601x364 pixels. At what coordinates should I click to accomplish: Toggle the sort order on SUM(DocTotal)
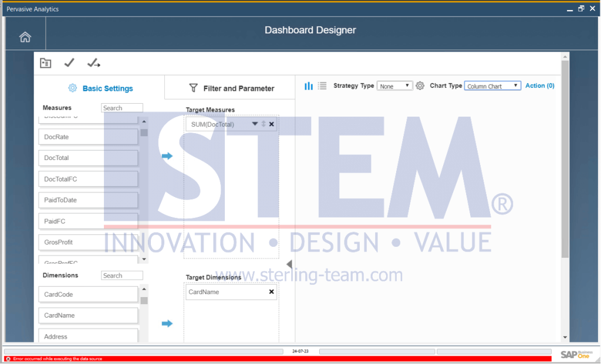coord(262,124)
